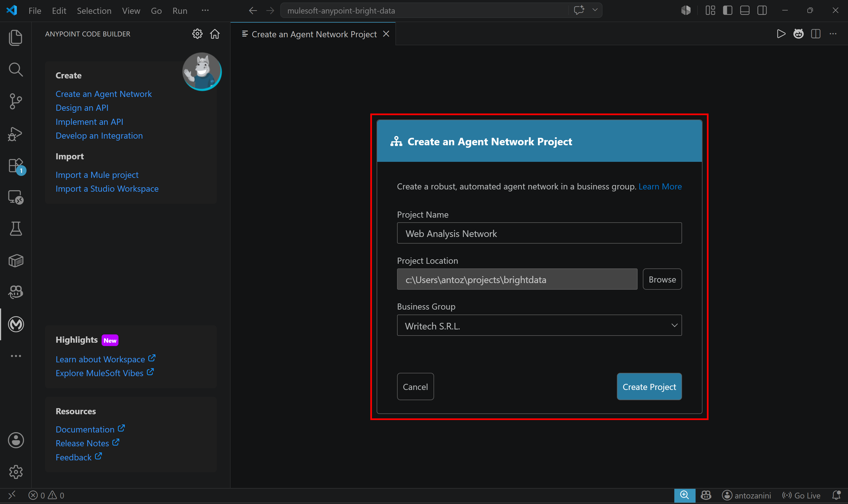Image resolution: width=848 pixels, height=504 pixels.
Task: Open the Search view in activity bar
Action: 16,69
